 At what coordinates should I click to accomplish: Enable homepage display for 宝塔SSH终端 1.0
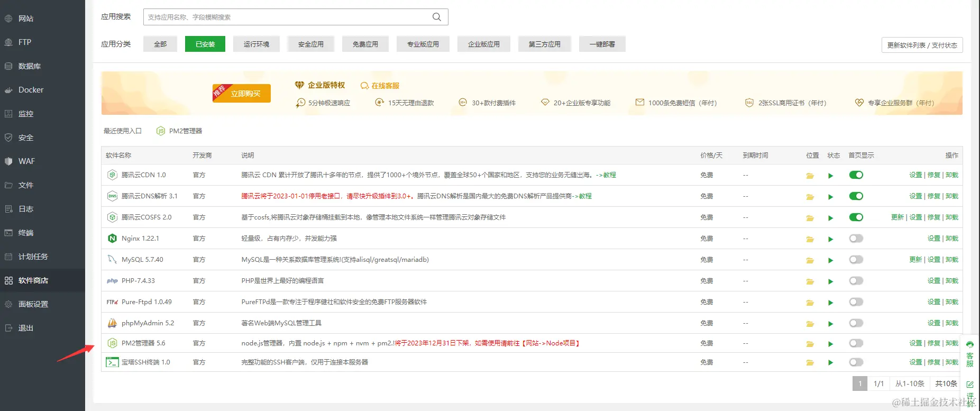pos(856,362)
